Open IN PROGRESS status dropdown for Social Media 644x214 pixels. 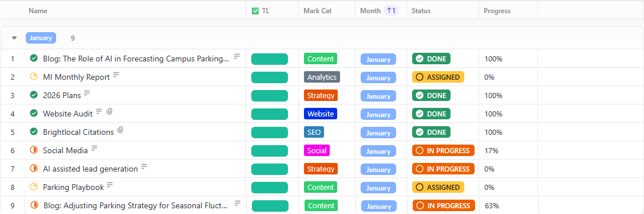[x=444, y=151]
